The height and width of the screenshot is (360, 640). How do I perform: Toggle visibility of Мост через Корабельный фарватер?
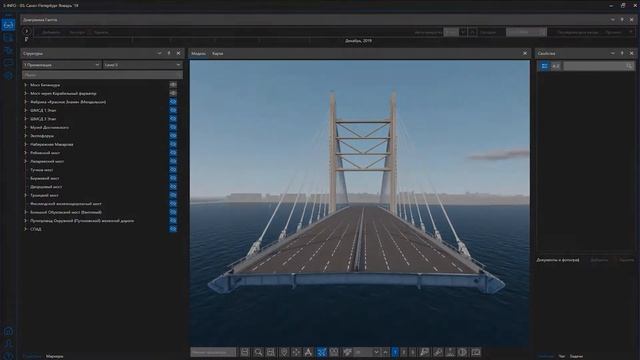point(173,93)
